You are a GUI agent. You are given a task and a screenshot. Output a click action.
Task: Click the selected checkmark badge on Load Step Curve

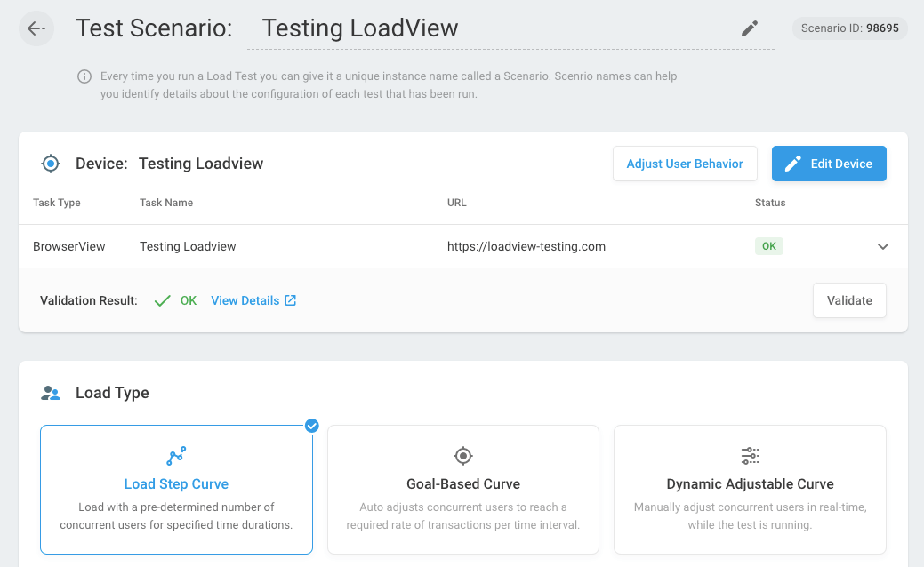312,426
